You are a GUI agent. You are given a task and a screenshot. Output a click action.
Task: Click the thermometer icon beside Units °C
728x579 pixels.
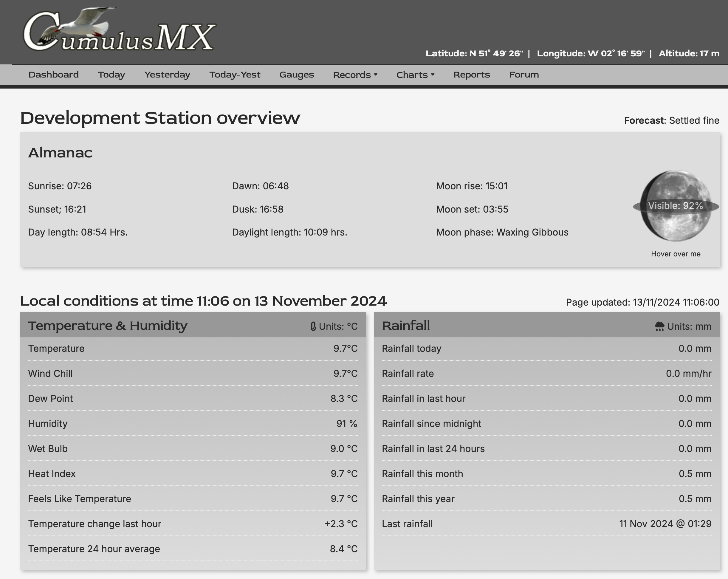313,326
